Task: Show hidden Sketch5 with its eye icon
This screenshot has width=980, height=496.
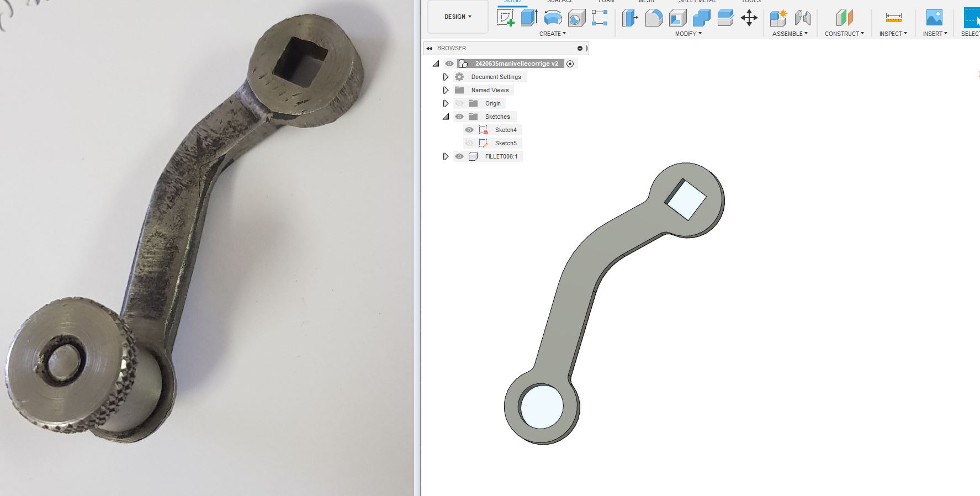Action: point(469,143)
